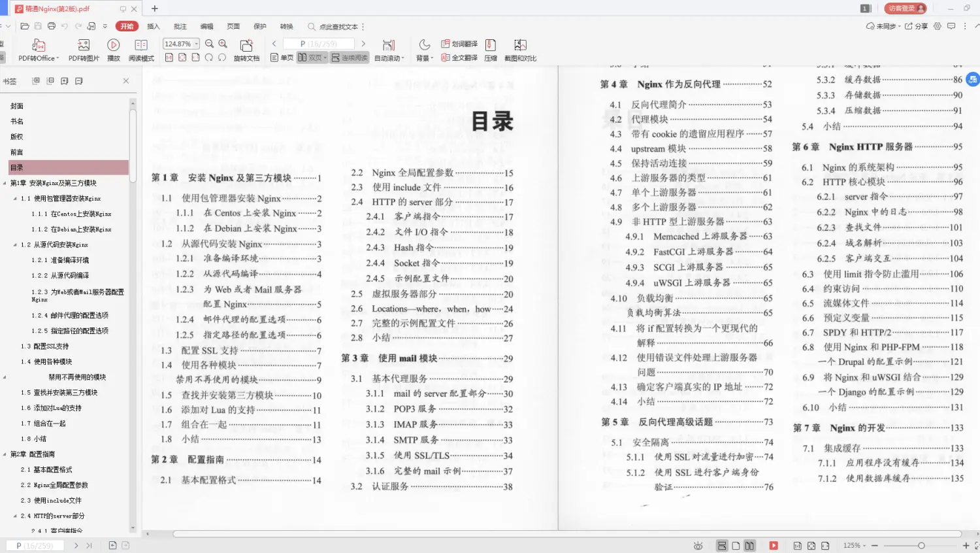
Task: Expand all bookmarks icon in 书签 panel
Action: [x=36, y=81]
